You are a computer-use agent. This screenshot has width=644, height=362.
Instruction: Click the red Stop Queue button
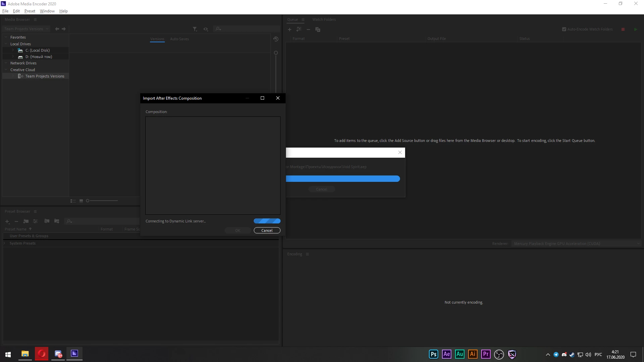[x=623, y=30]
